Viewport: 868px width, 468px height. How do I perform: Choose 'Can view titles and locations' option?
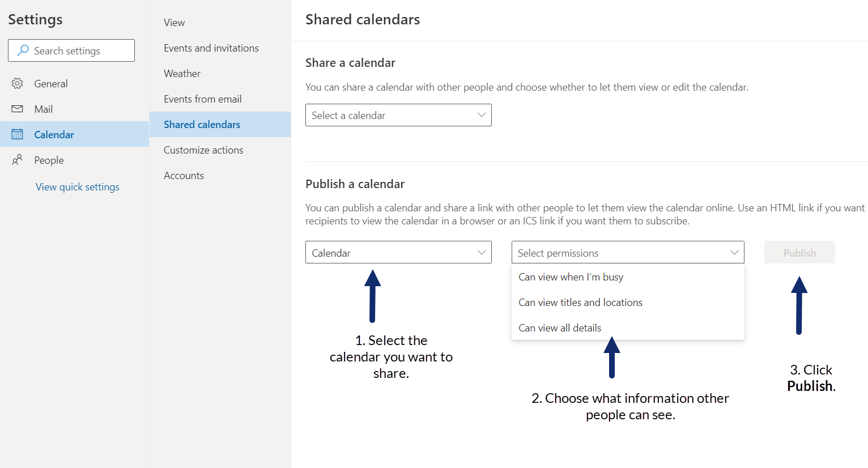pyautogui.click(x=580, y=302)
